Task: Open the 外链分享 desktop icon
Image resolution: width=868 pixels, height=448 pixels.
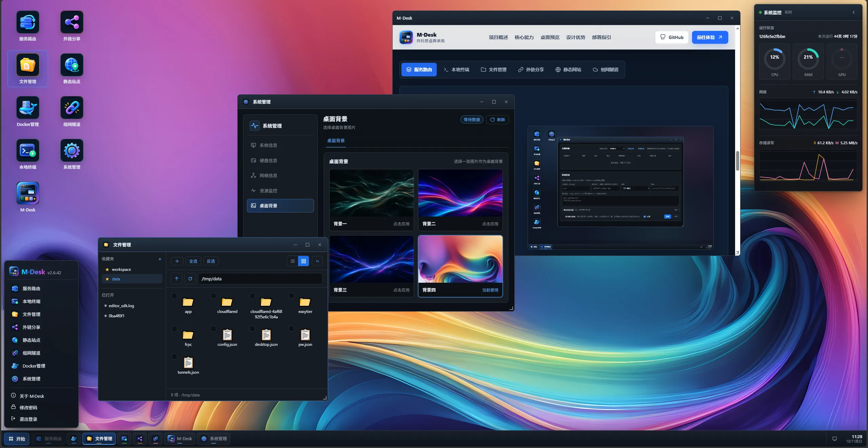Action: (x=72, y=26)
